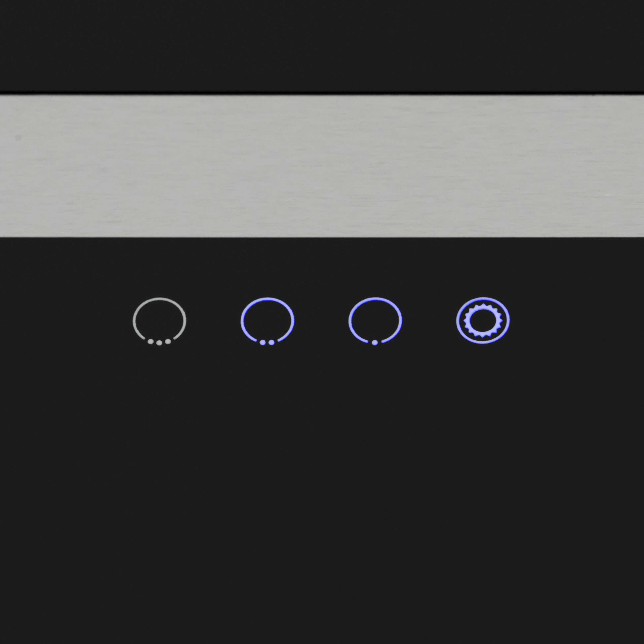Select the two-dot medium fan speed icon
The width and height of the screenshot is (644, 644).
[x=267, y=321]
